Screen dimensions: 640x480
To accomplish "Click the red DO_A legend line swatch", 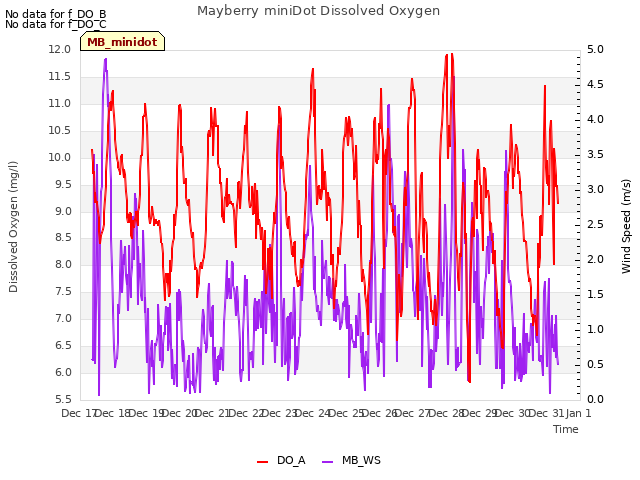I will (262, 462).
